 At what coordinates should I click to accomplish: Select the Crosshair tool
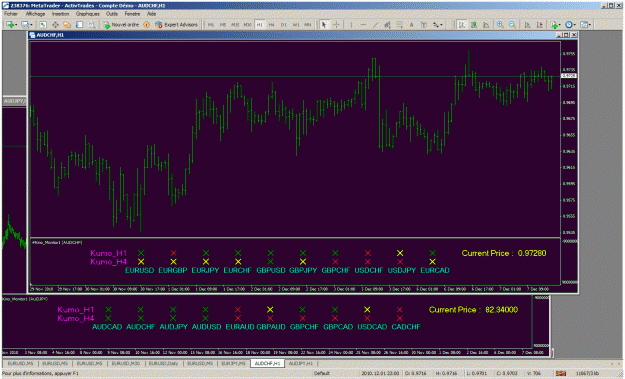point(336,25)
